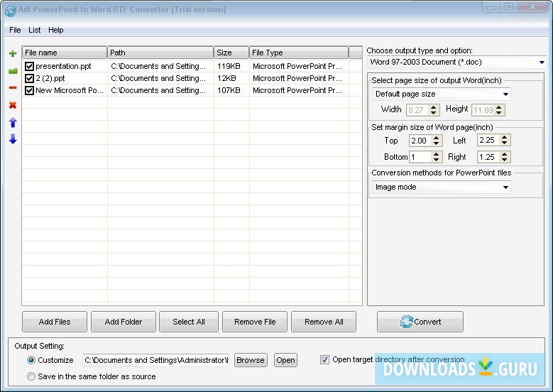The width and height of the screenshot is (553, 392).
Task: Click the Add Folder button
Action: coord(124,322)
